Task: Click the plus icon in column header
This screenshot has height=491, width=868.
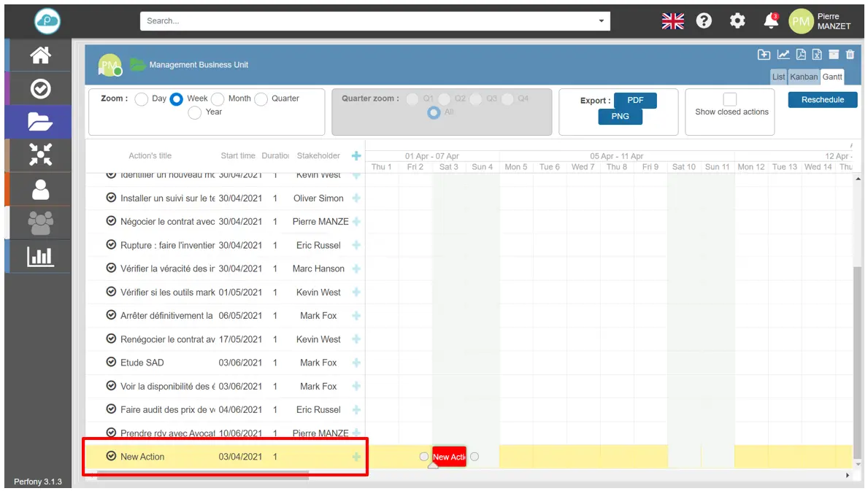Action: coord(356,155)
